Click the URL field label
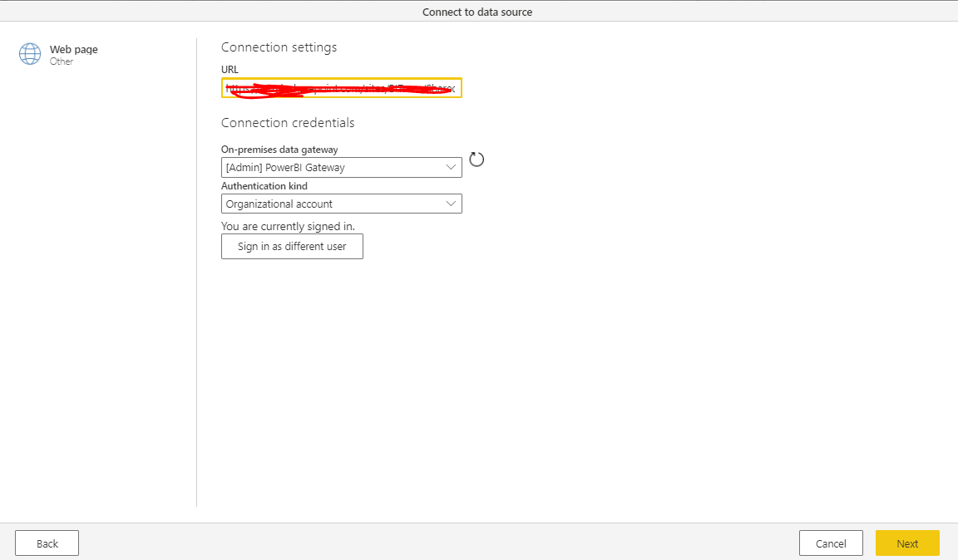 230,69
